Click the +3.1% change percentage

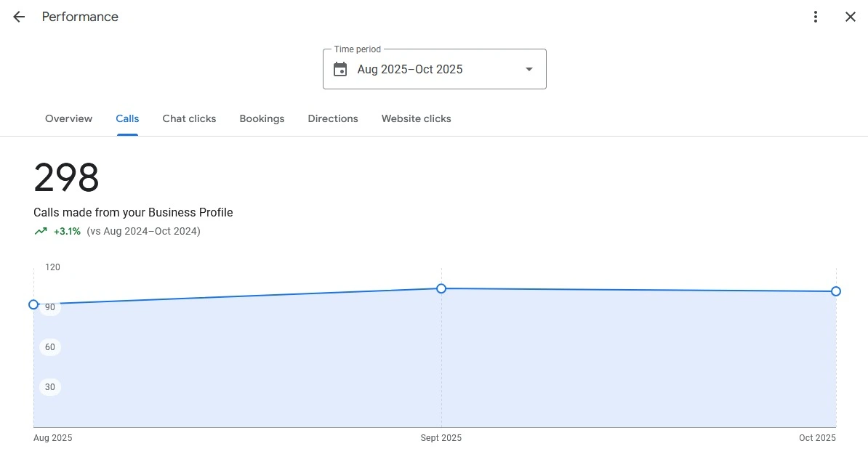[x=67, y=231]
